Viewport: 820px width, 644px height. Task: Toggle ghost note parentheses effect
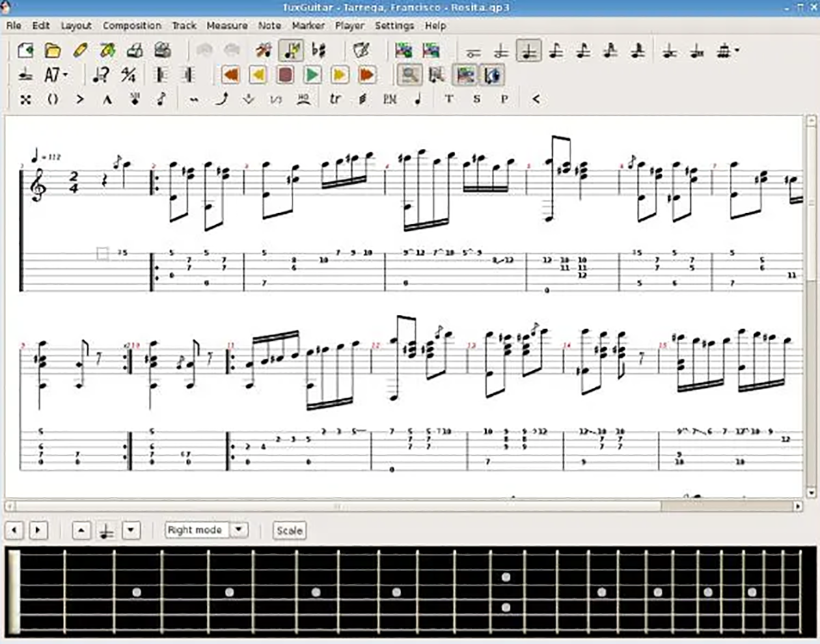pyautogui.click(x=53, y=99)
